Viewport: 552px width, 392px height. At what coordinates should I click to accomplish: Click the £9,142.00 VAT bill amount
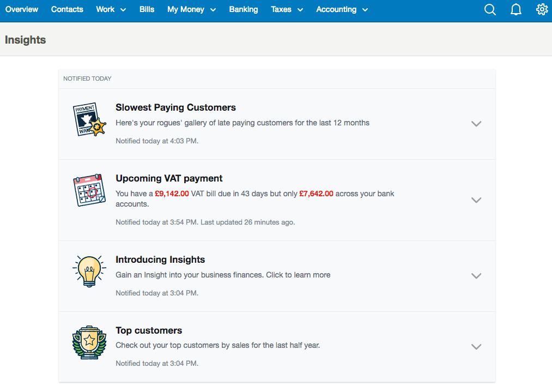pyautogui.click(x=172, y=194)
